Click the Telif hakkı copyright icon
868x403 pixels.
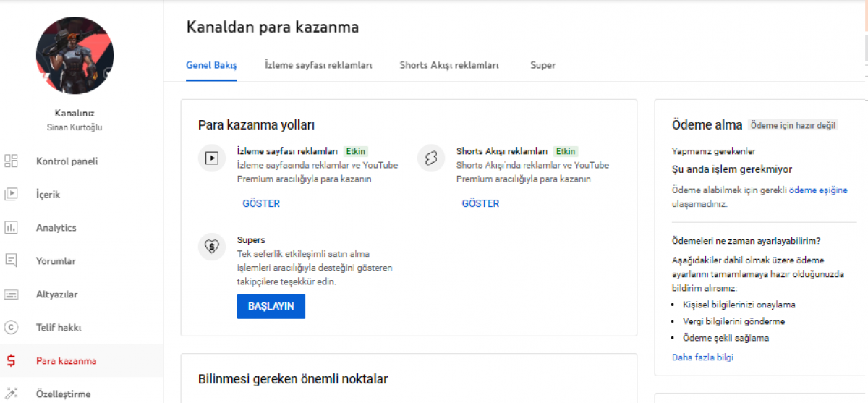11,327
